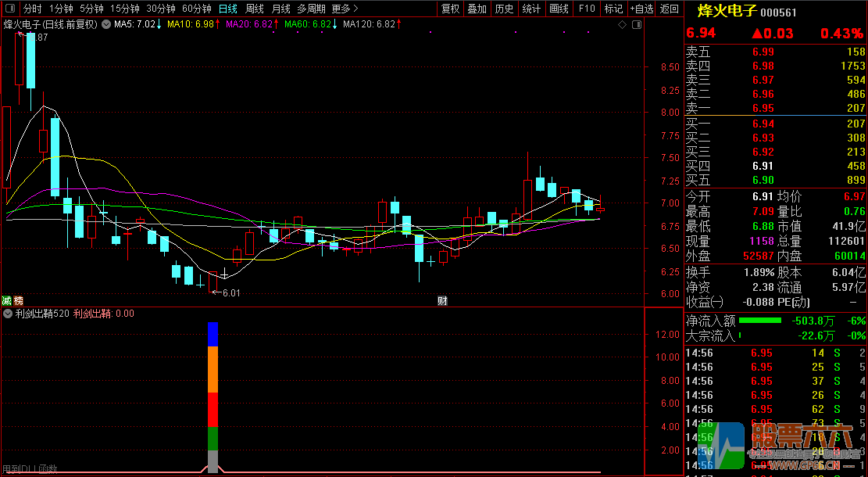Expand the 利剑出鞘 indicator dropdown arrow
Screen dimensions: 868x477
[8, 314]
